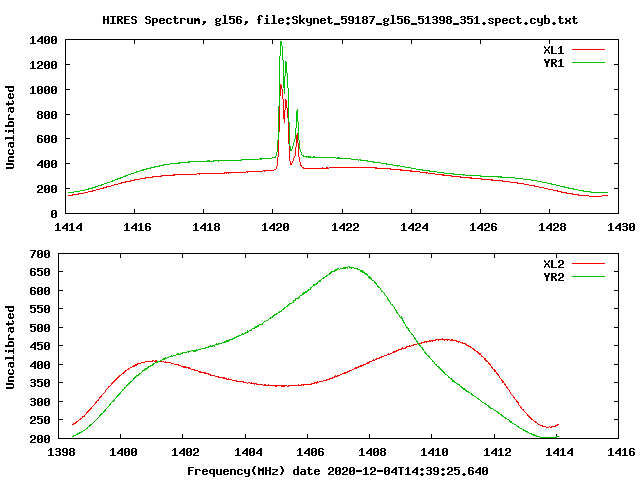Click the 450 y-axis tick label
This screenshot has height=480, width=640.
pyautogui.click(x=40, y=347)
